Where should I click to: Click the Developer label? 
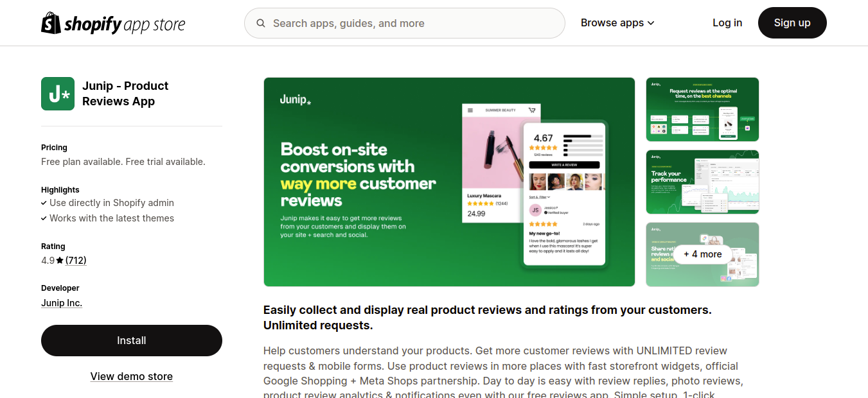tap(60, 288)
